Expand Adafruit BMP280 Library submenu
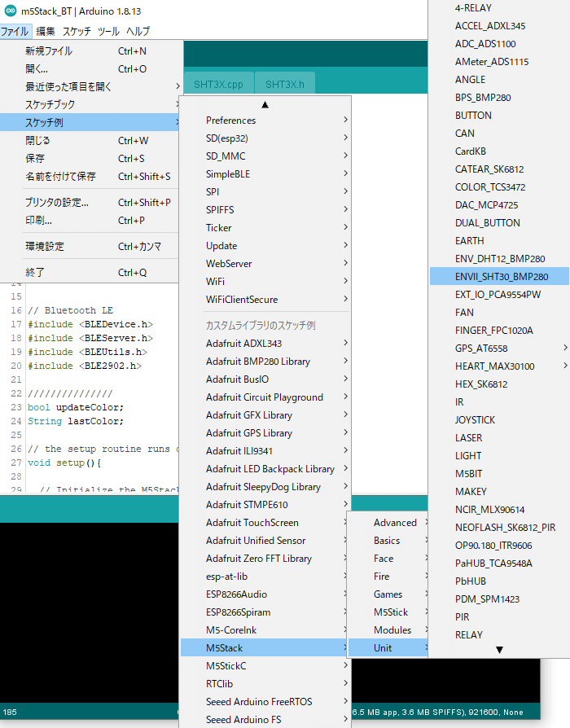570x728 pixels. [x=265, y=362]
